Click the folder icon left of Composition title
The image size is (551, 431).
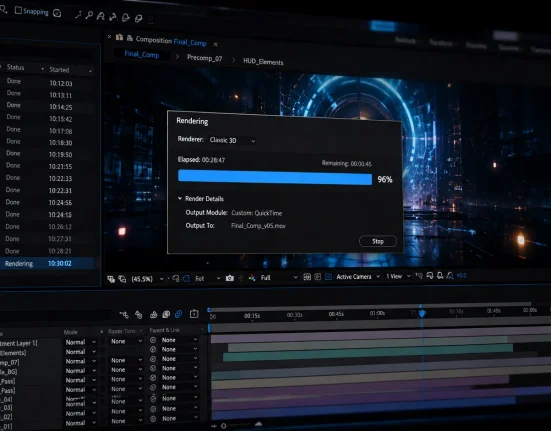tap(119, 37)
